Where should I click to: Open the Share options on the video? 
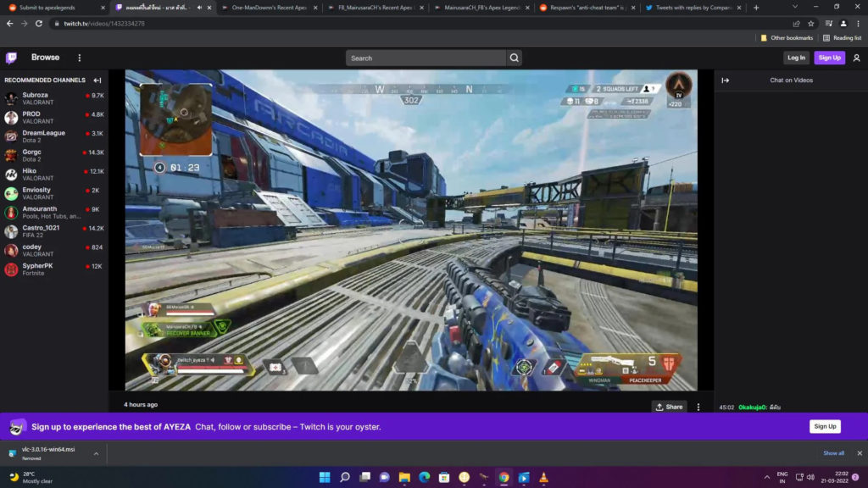click(x=669, y=407)
